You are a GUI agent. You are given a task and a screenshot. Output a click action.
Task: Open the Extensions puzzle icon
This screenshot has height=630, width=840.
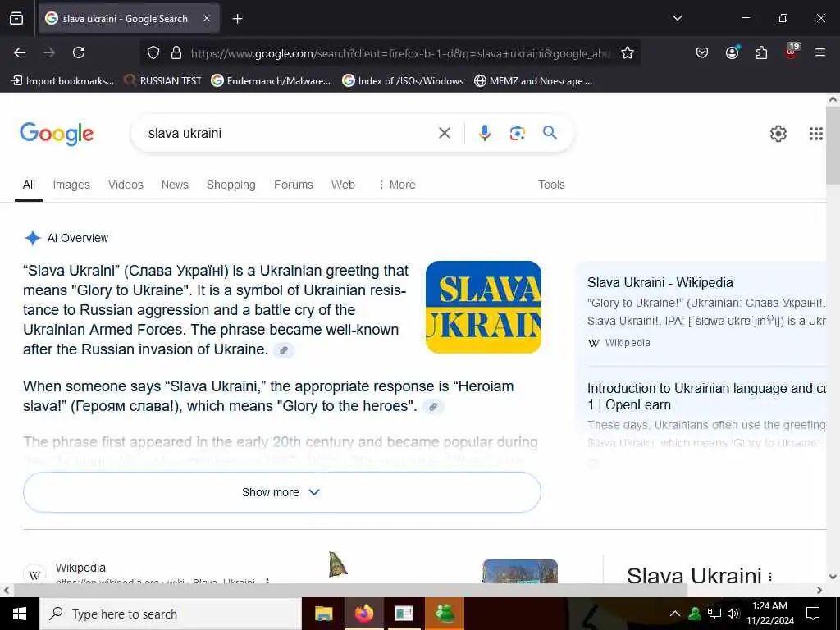point(761,52)
